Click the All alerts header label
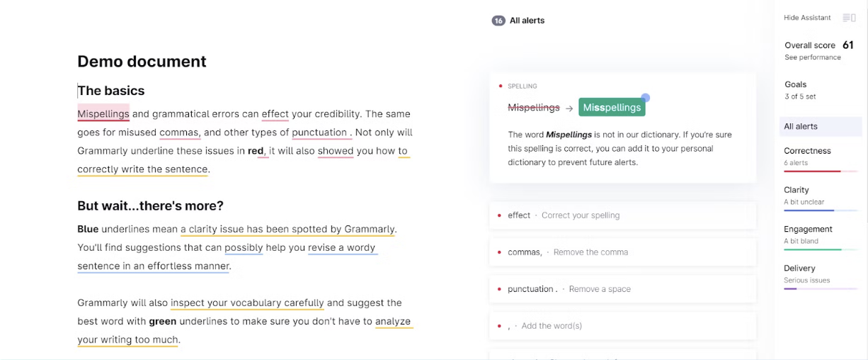The height and width of the screenshot is (360, 868). pyautogui.click(x=527, y=21)
